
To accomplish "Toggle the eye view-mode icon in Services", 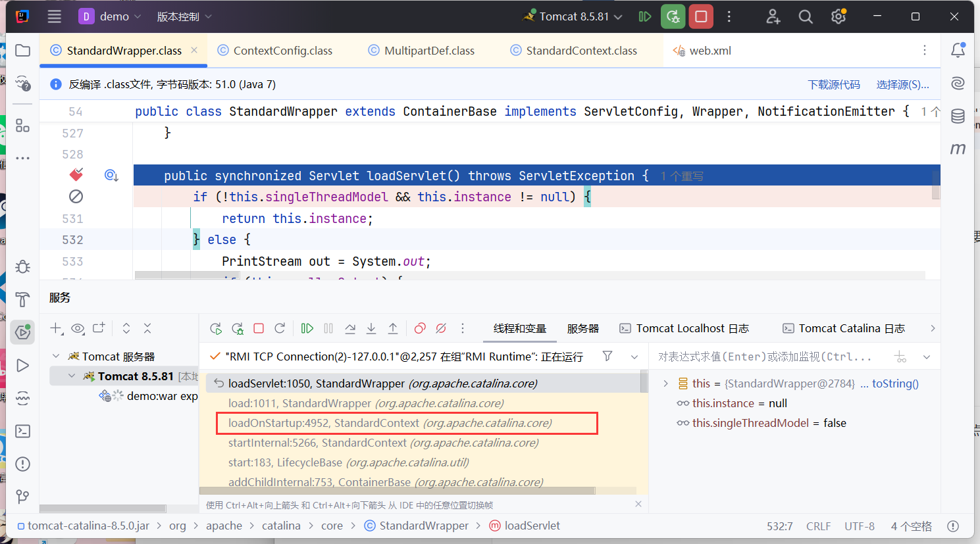I will (78, 328).
